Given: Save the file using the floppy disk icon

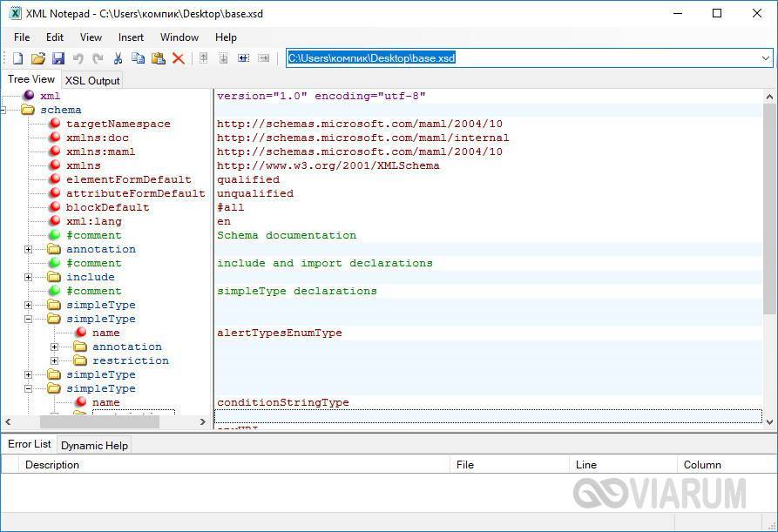Looking at the screenshot, I should [x=58, y=58].
